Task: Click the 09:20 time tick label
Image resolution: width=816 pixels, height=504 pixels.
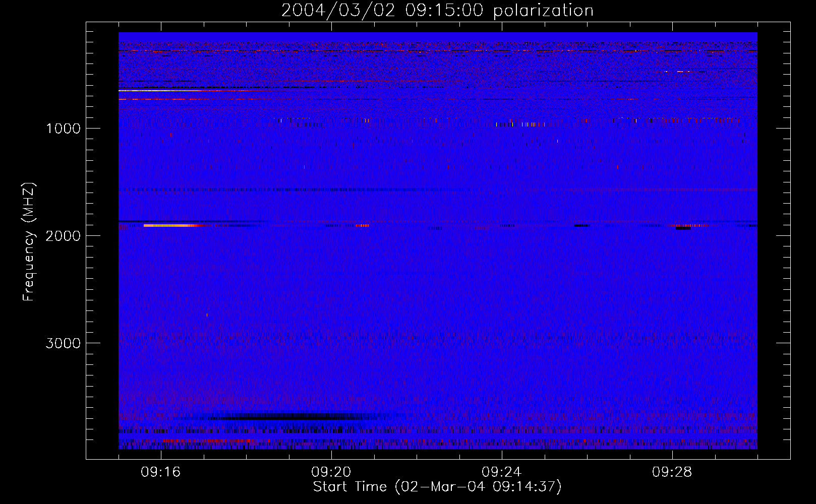Action: point(331,472)
